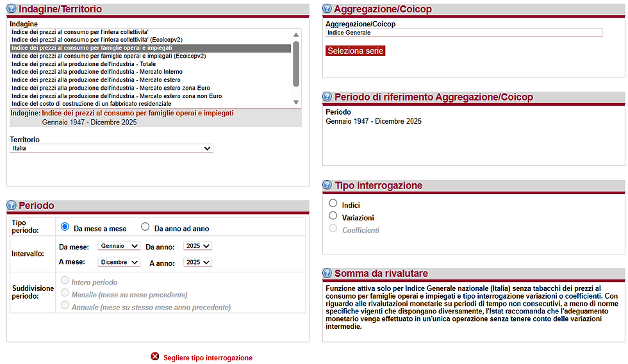Open help icon beside Periodo heading

click(x=12, y=205)
